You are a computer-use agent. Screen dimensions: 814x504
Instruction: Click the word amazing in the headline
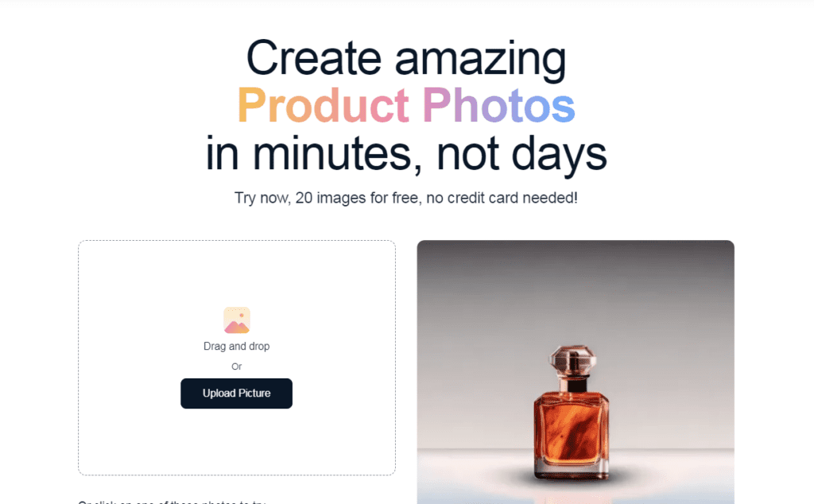click(x=481, y=60)
